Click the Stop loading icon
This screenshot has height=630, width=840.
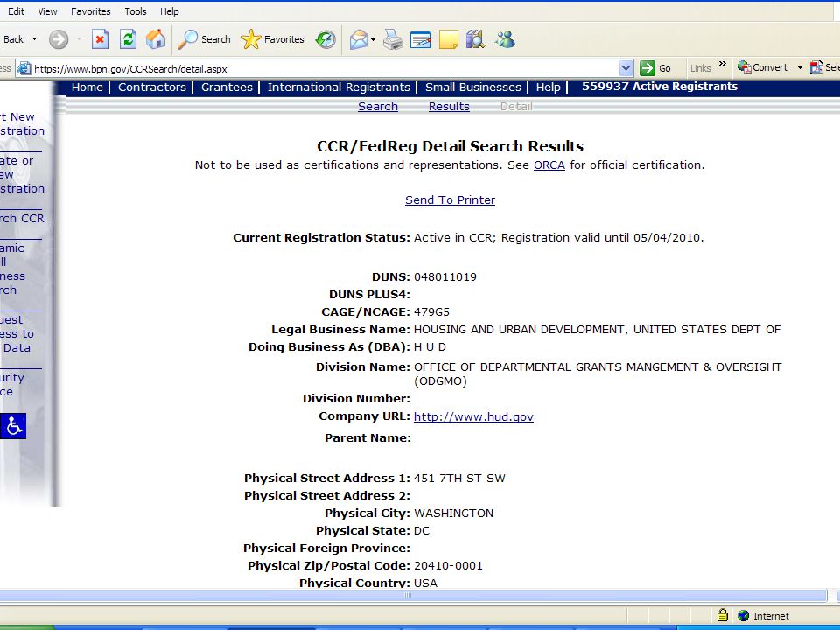100,39
